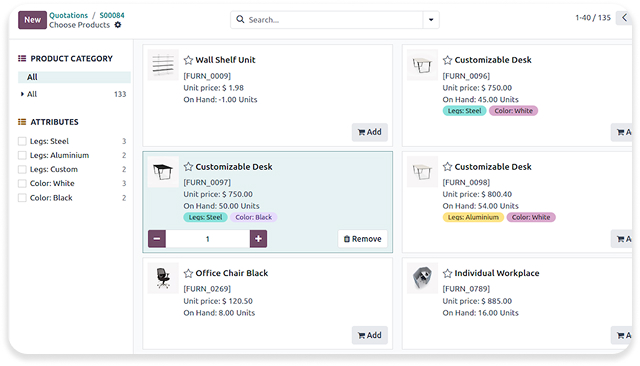Click the star beside Individual Workplace
This screenshot has width=640, height=366.
click(x=447, y=273)
